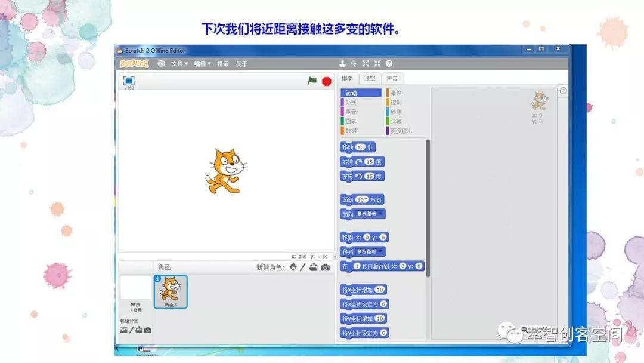
Task: Click the green flag to start
Action: coord(312,81)
